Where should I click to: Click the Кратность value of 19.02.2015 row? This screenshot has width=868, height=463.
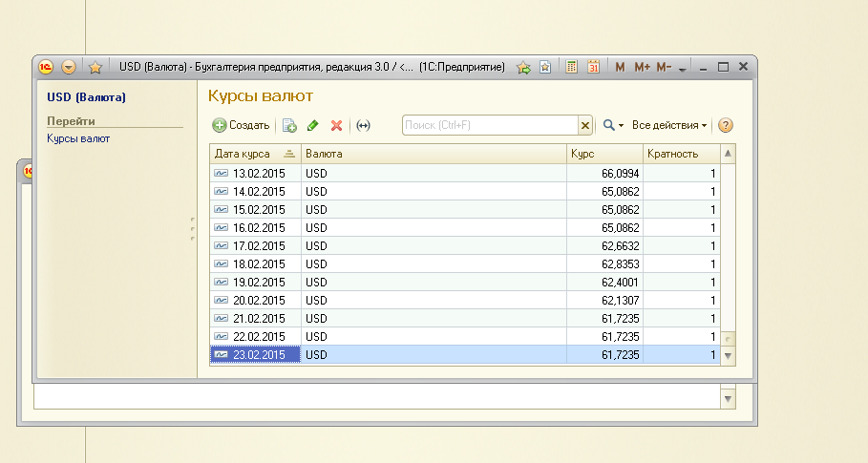coord(713,283)
